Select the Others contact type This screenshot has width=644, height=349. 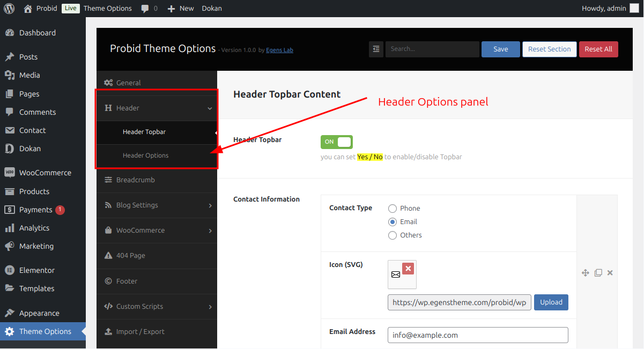(393, 235)
